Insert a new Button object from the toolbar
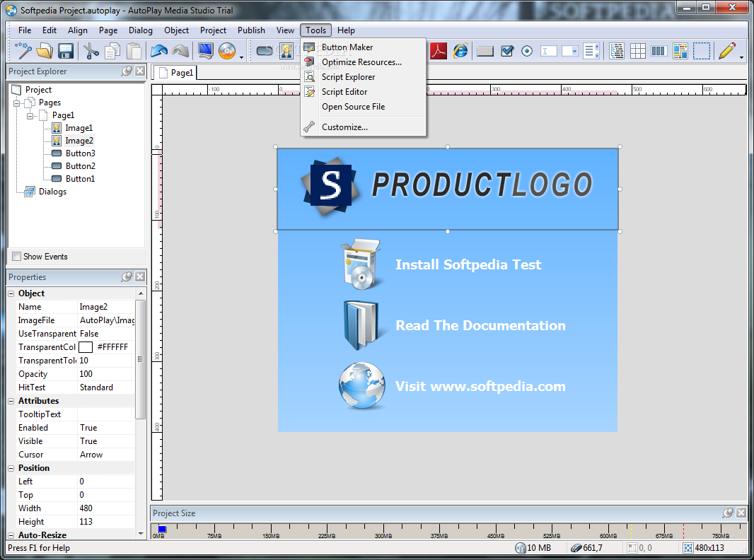The height and width of the screenshot is (560, 754). [265, 50]
